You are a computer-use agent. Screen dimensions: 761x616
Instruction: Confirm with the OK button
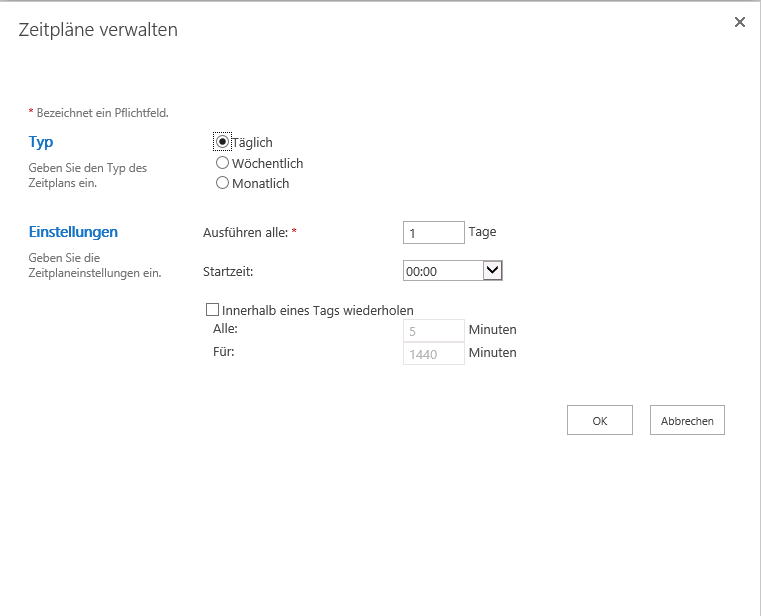[599, 420]
